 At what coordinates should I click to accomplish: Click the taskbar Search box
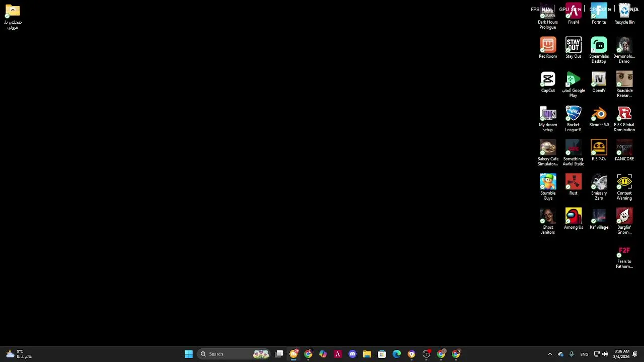point(234,354)
